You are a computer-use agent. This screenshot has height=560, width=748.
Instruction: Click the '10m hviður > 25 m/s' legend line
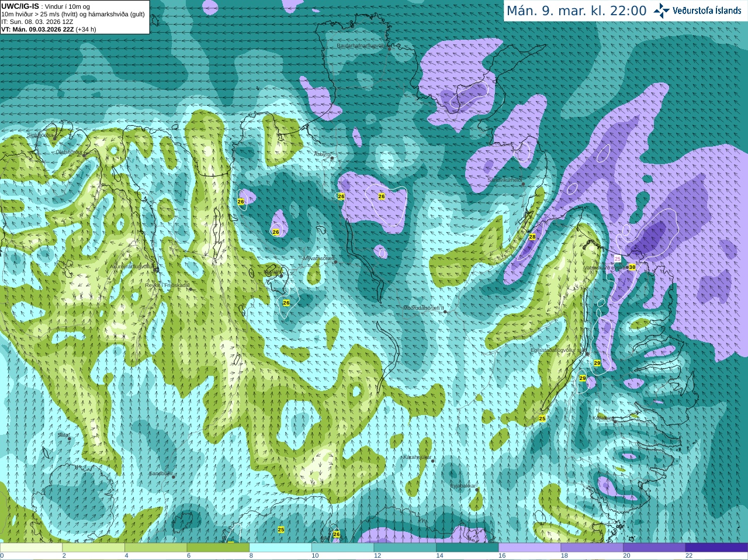73,14
